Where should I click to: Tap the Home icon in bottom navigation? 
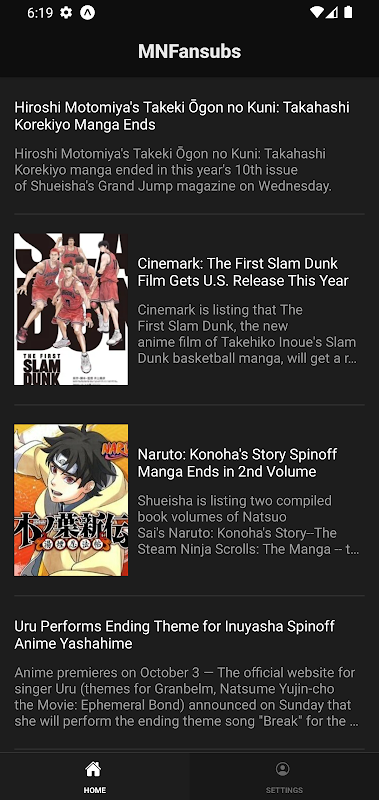93,768
